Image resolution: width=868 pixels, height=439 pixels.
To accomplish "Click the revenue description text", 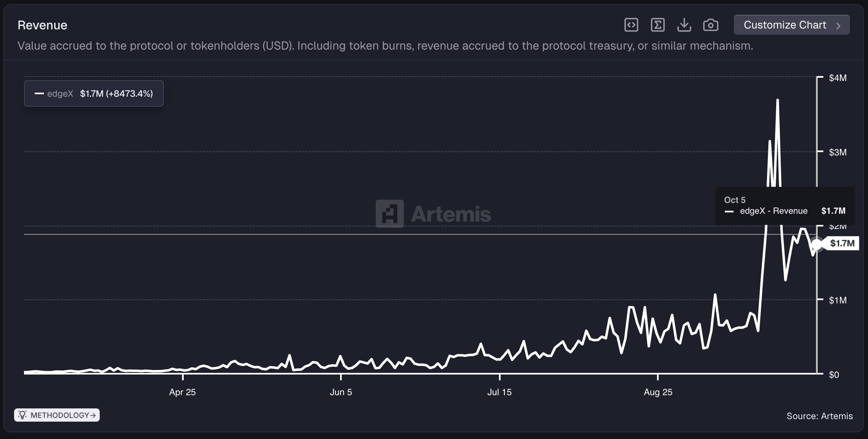I will click(385, 45).
